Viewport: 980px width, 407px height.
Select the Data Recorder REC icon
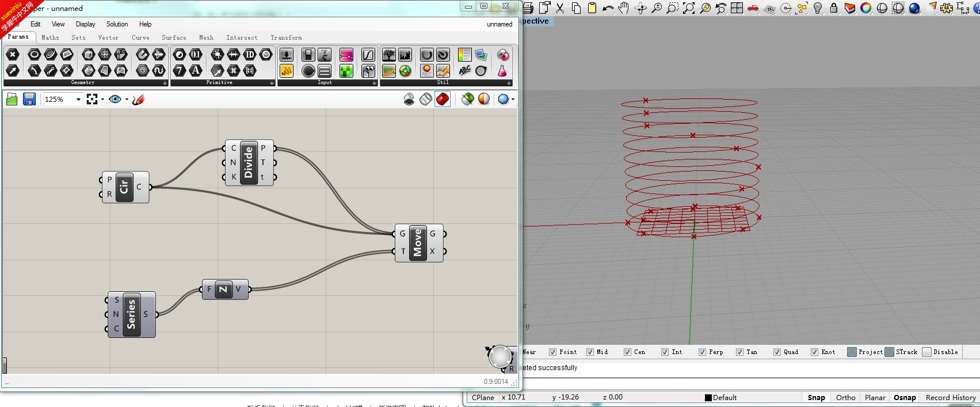coord(427,71)
